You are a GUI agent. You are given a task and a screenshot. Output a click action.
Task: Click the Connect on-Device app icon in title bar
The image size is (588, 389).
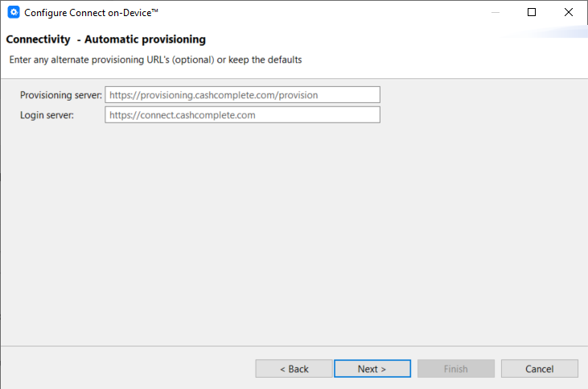point(13,13)
